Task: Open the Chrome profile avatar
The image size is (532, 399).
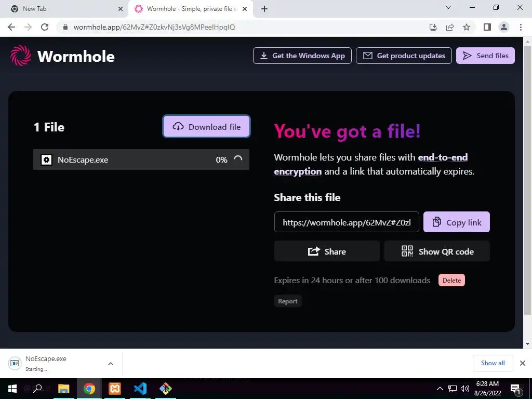Action: (x=504, y=27)
